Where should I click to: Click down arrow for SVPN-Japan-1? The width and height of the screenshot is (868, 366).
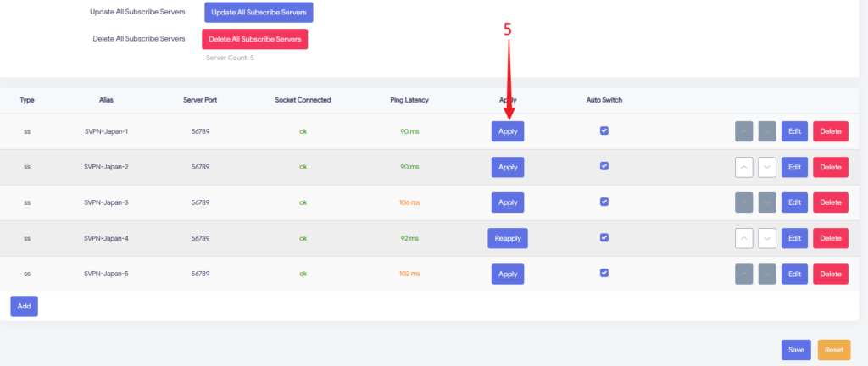pyautogui.click(x=767, y=131)
